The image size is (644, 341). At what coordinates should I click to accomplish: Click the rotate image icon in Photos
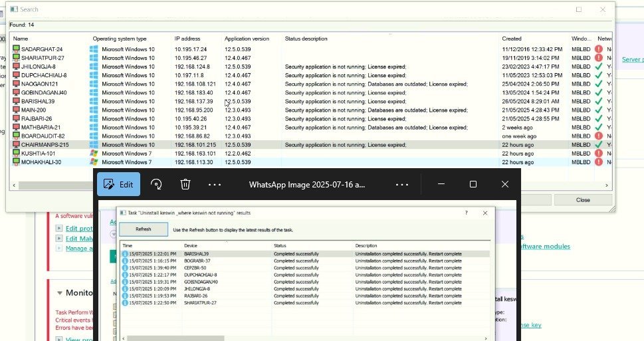click(x=156, y=185)
